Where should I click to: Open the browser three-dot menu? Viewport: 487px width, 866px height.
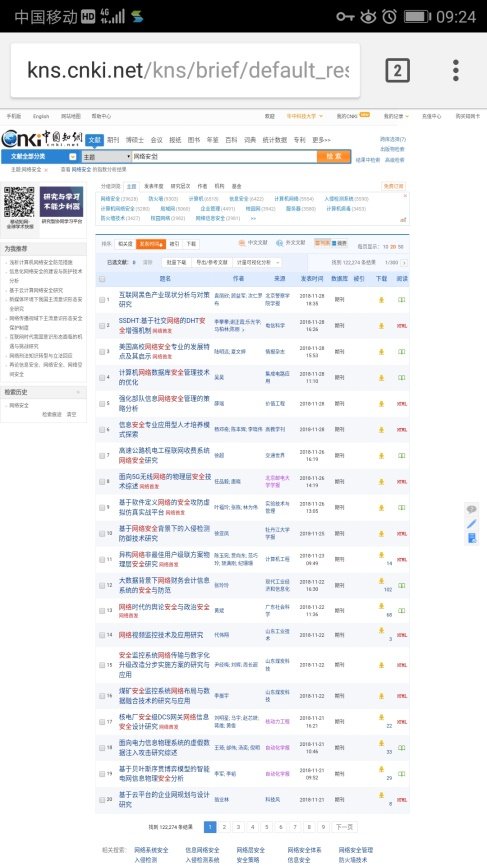(x=456, y=70)
